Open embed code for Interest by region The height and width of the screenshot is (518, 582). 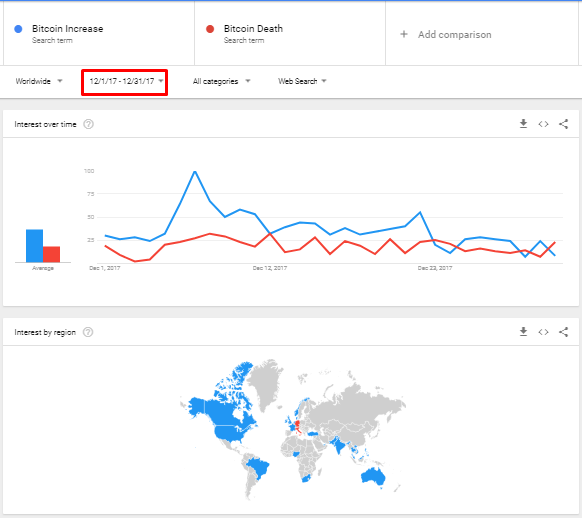[x=543, y=332]
